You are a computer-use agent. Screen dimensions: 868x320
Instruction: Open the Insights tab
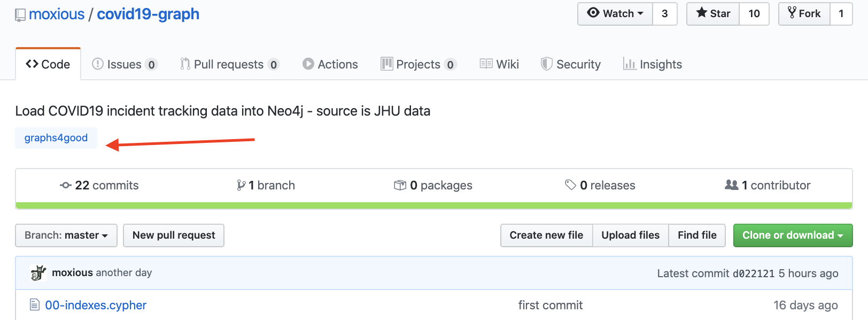[653, 64]
